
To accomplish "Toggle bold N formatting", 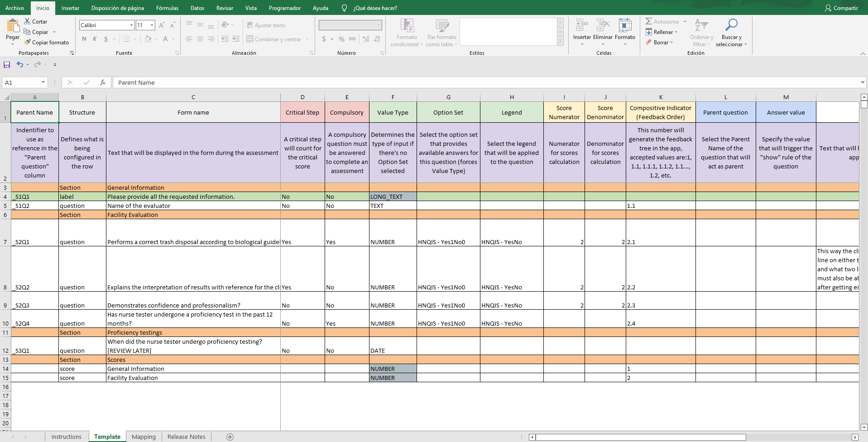I will (x=84, y=39).
